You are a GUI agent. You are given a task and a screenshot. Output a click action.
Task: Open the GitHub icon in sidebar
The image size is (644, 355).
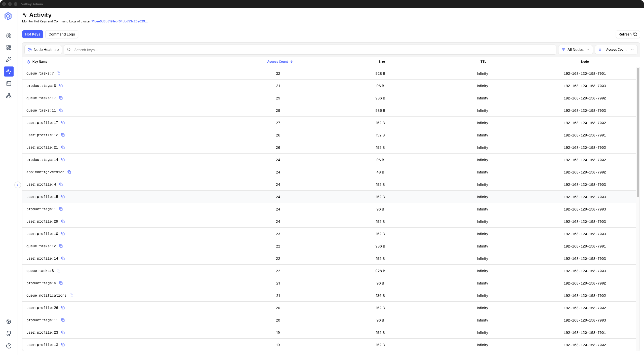9,334
